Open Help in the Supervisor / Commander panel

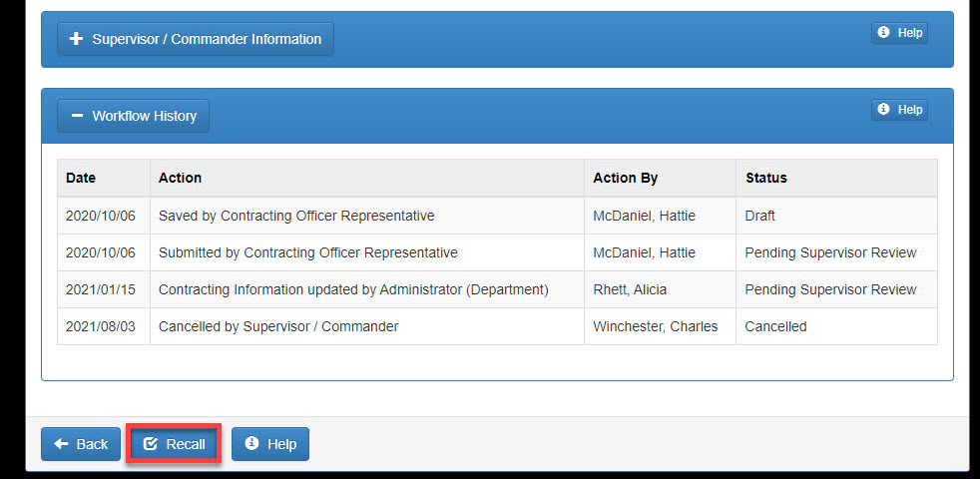click(x=899, y=33)
